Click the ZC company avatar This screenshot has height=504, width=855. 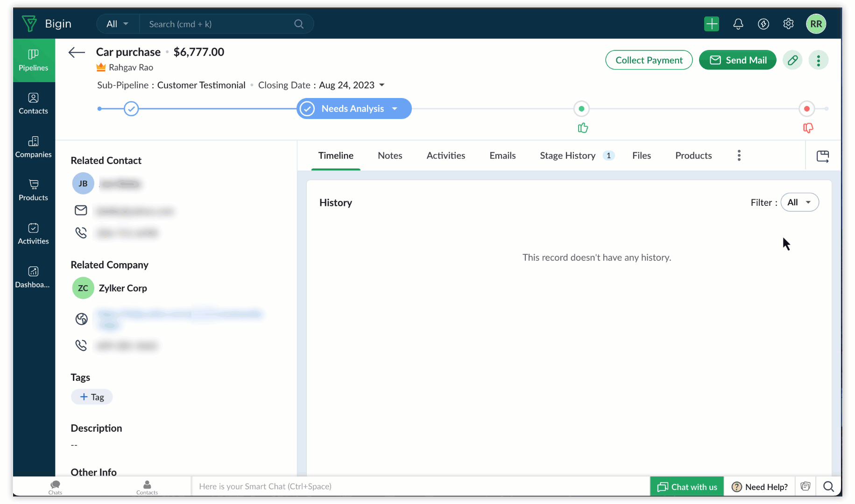pyautogui.click(x=83, y=288)
